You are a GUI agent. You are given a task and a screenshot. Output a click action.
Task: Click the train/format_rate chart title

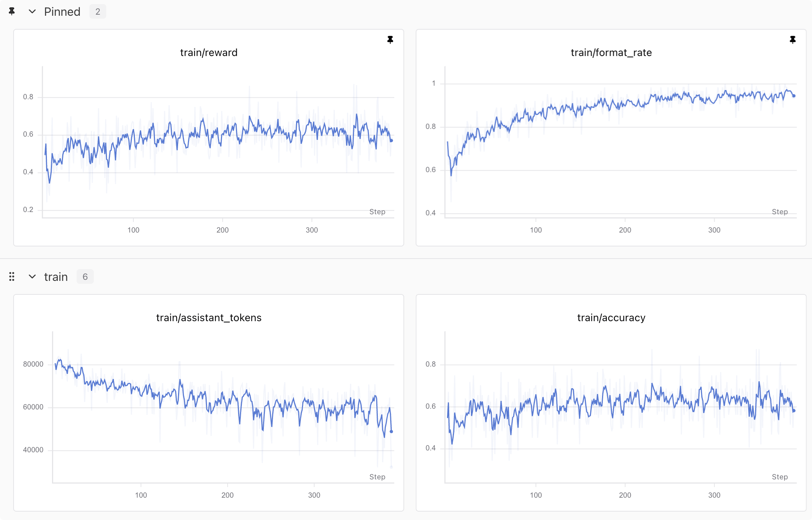pos(611,53)
